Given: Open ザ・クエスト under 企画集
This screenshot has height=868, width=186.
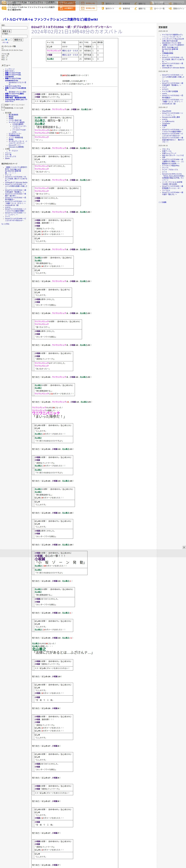Looking at the screenshot, I should [13, 151].
